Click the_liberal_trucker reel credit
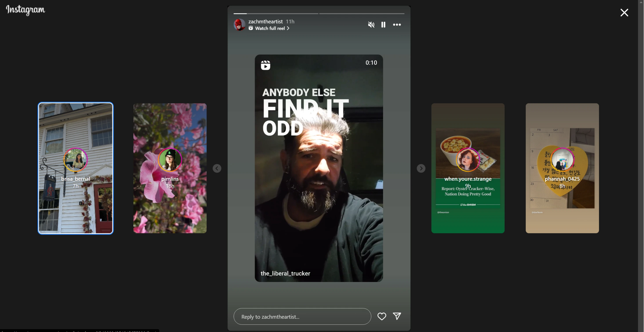The width and height of the screenshot is (644, 332). click(285, 273)
